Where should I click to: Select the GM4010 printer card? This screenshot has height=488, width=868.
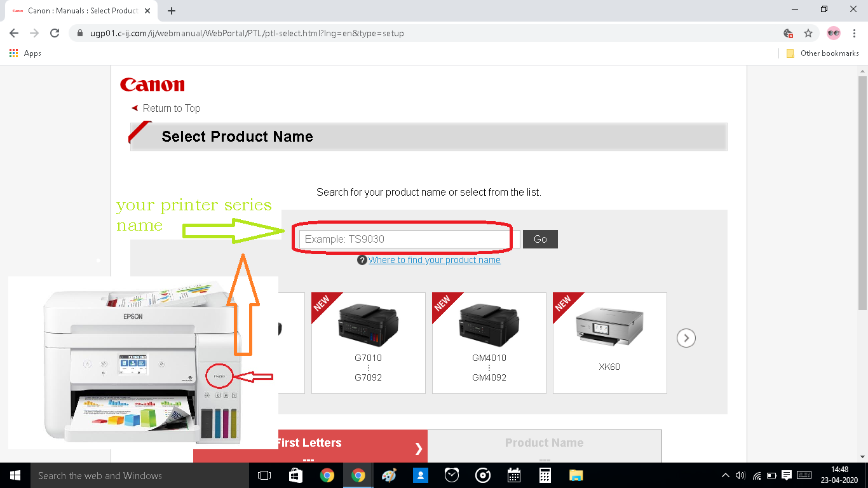click(x=489, y=343)
